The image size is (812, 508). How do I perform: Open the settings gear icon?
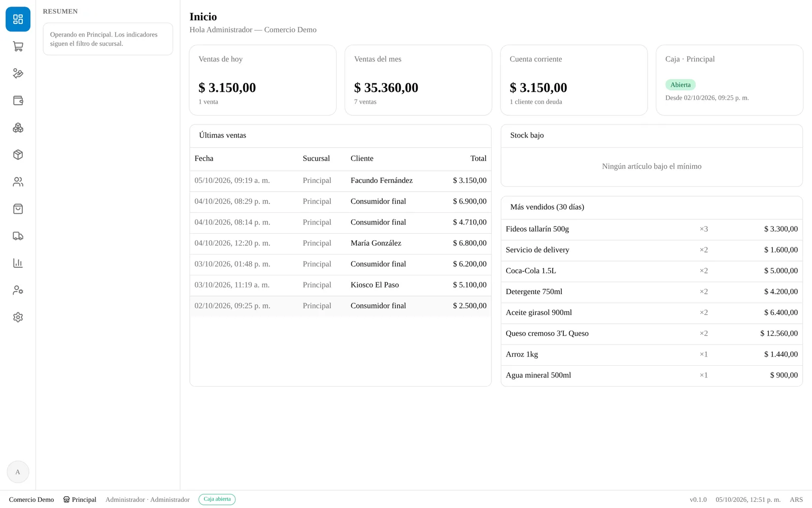point(18,317)
